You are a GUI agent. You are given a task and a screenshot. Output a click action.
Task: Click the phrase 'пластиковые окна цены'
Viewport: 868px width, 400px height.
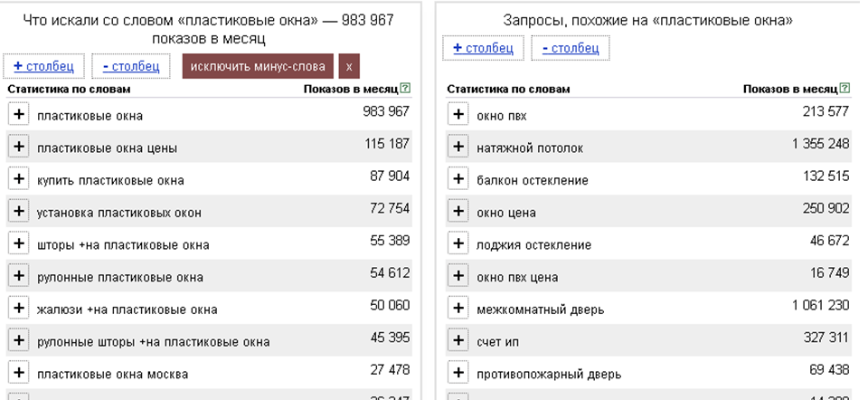(x=107, y=148)
